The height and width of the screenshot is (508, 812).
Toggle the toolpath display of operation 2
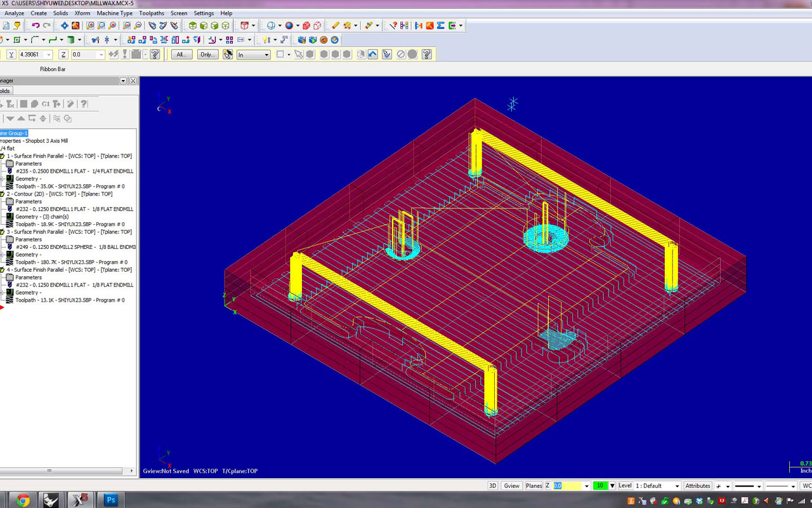click(x=10, y=224)
